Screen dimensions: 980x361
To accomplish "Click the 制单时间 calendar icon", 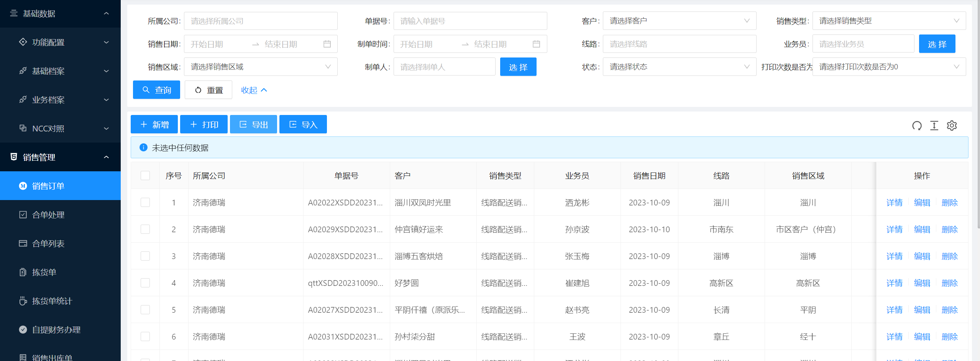I will click(537, 44).
